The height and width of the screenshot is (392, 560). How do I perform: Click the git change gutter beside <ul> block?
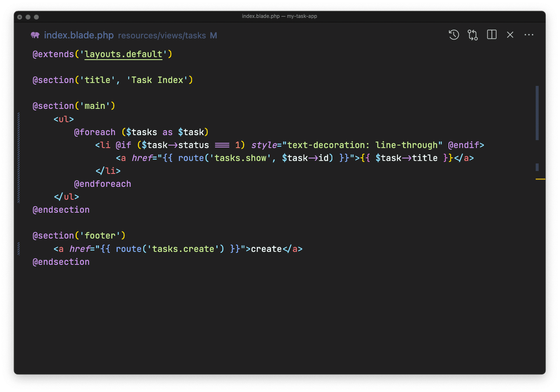click(x=19, y=158)
